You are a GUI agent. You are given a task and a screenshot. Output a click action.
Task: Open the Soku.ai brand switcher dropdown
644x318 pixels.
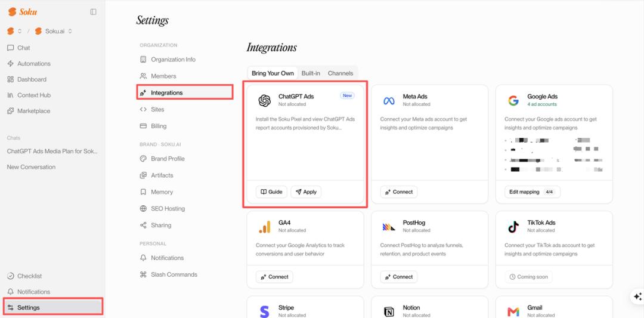coord(54,31)
